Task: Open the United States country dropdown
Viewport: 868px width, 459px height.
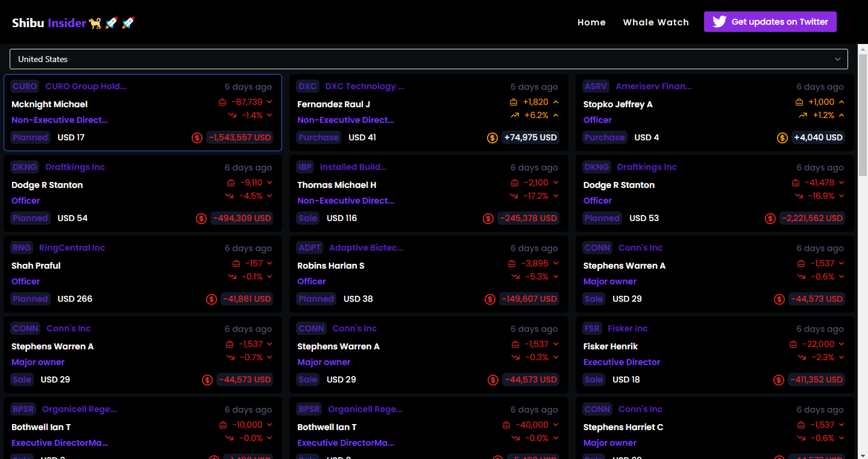Action: (429, 59)
